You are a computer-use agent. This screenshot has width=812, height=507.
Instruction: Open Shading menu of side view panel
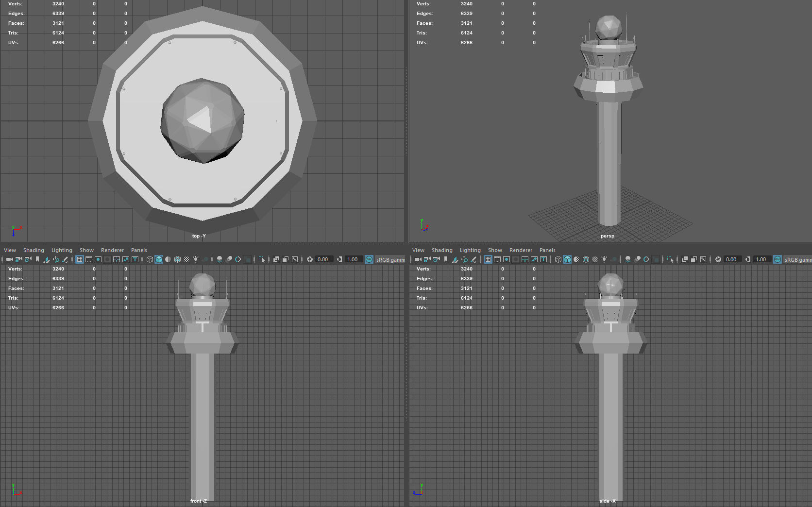pos(442,250)
